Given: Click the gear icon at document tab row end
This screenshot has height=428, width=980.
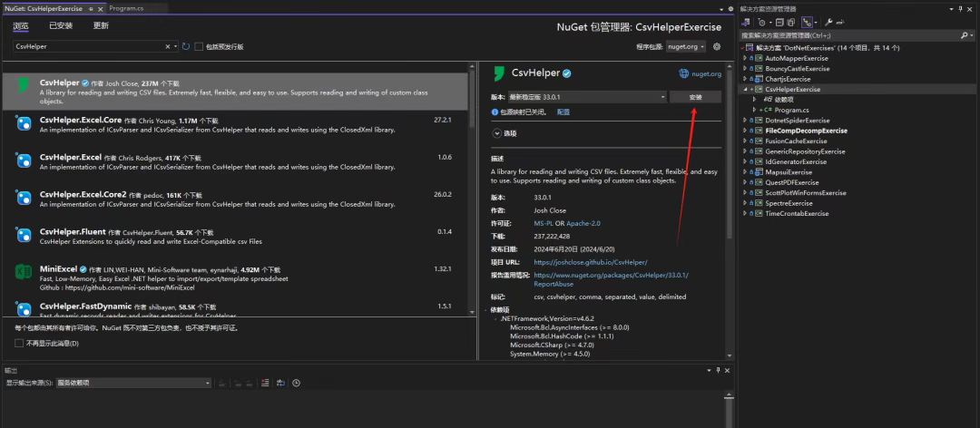Looking at the screenshot, I should [730, 9].
